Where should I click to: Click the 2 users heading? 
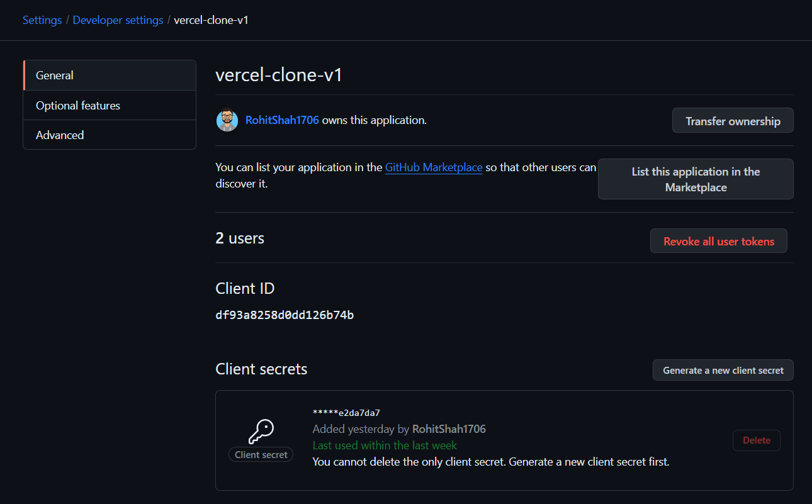coord(240,238)
